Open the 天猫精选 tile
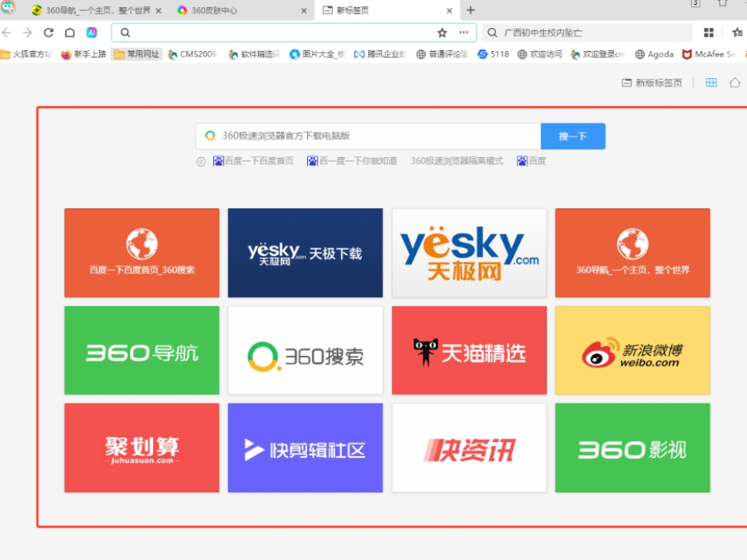This screenshot has width=747, height=560. point(469,350)
